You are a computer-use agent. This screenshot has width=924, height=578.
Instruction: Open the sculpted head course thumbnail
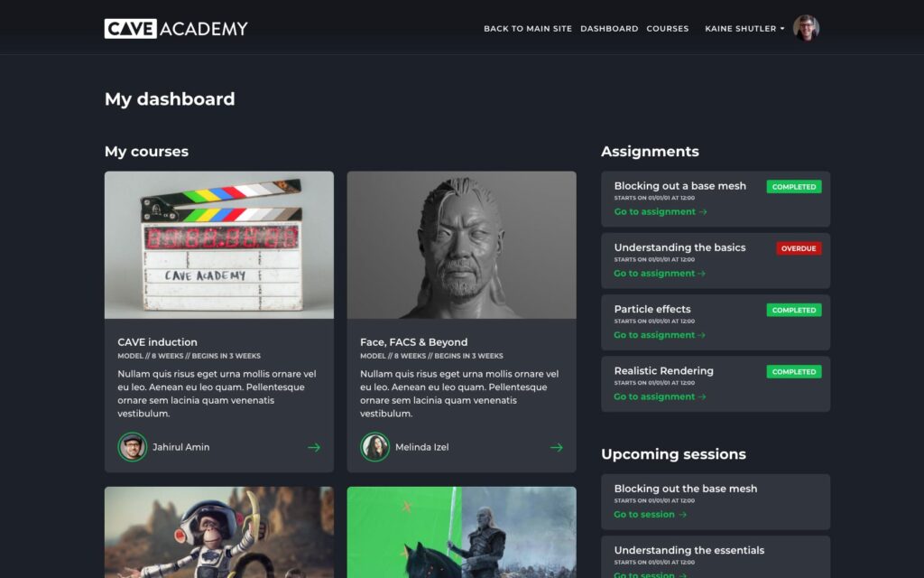(461, 245)
